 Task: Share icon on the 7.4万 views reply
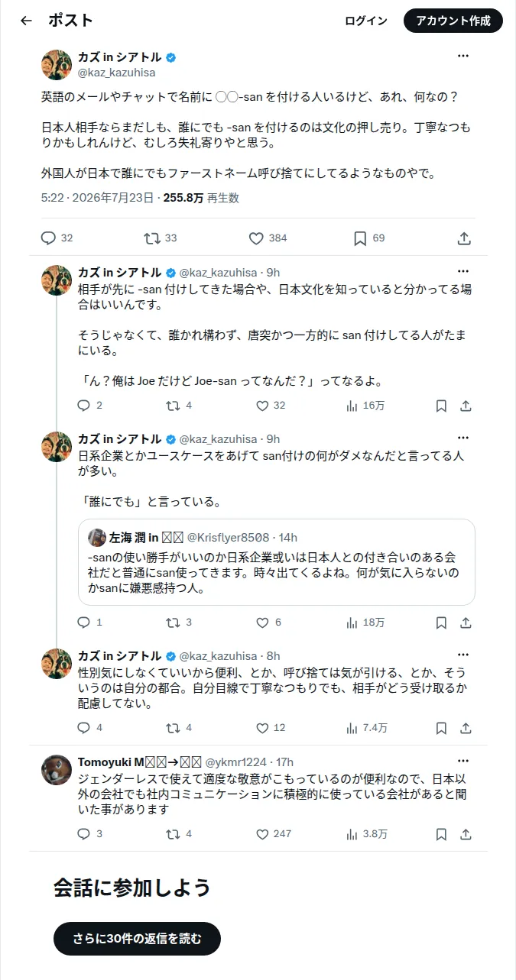tap(465, 728)
